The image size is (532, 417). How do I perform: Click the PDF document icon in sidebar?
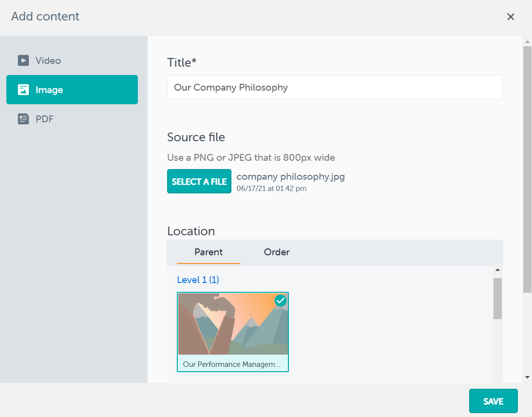pyautogui.click(x=23, y=119)
